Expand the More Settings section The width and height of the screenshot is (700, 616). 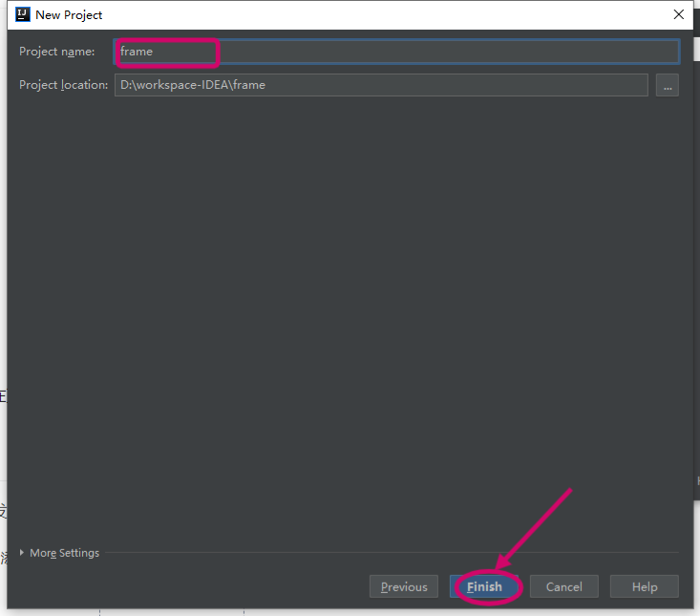60,553
